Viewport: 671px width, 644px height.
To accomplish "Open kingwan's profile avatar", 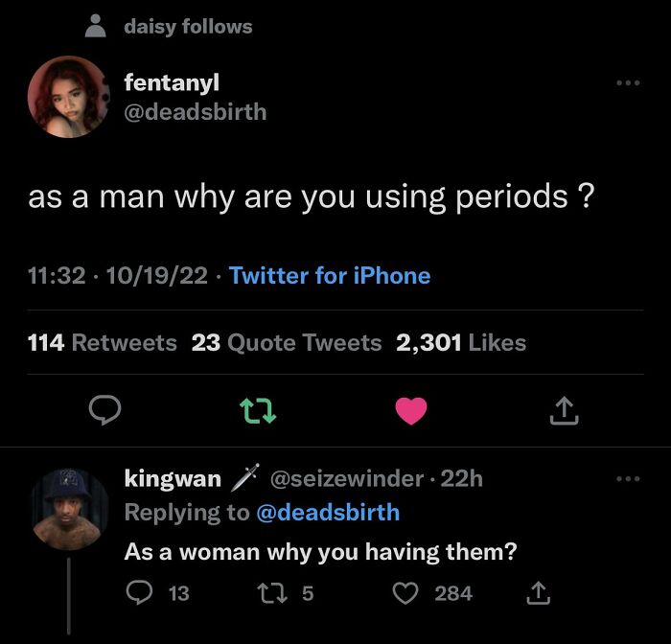I will (68, 509).
